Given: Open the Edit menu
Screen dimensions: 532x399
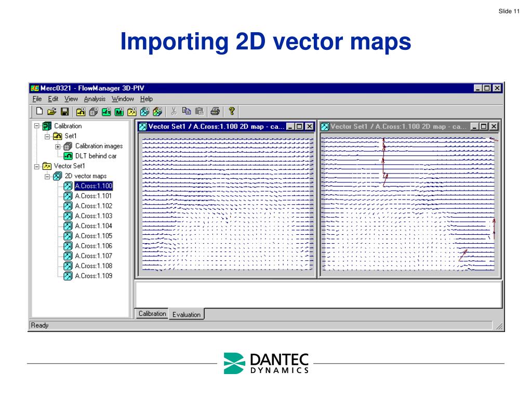Looking at the screenshot, I should click(x=53, y=99).
